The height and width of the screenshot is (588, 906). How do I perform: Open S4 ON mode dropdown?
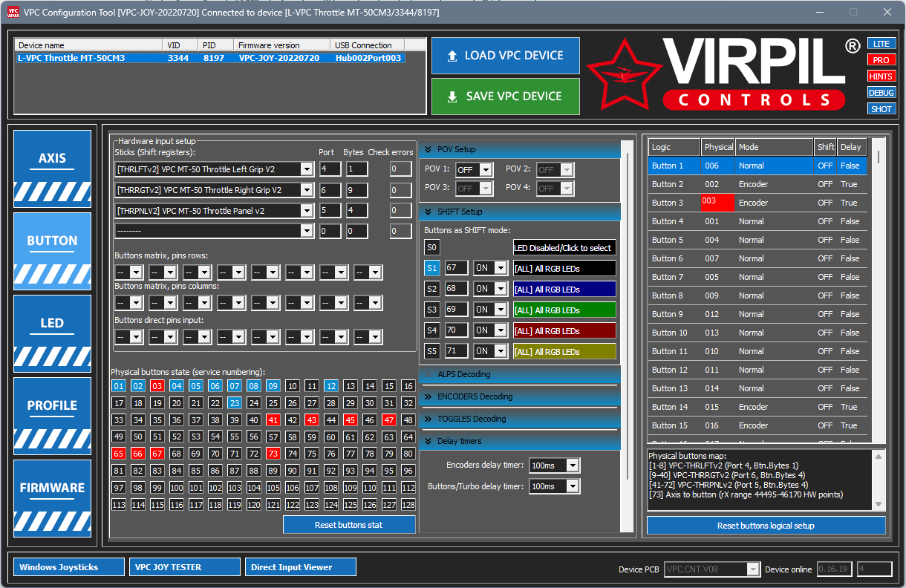coord(502,330)
